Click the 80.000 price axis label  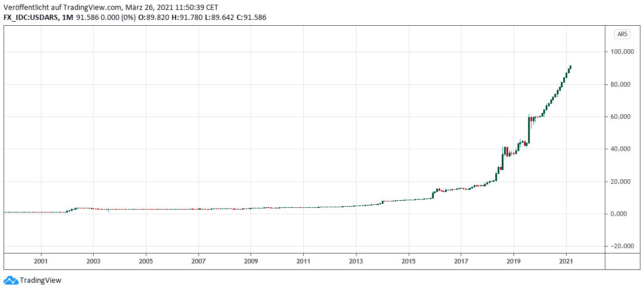[622, 84]
